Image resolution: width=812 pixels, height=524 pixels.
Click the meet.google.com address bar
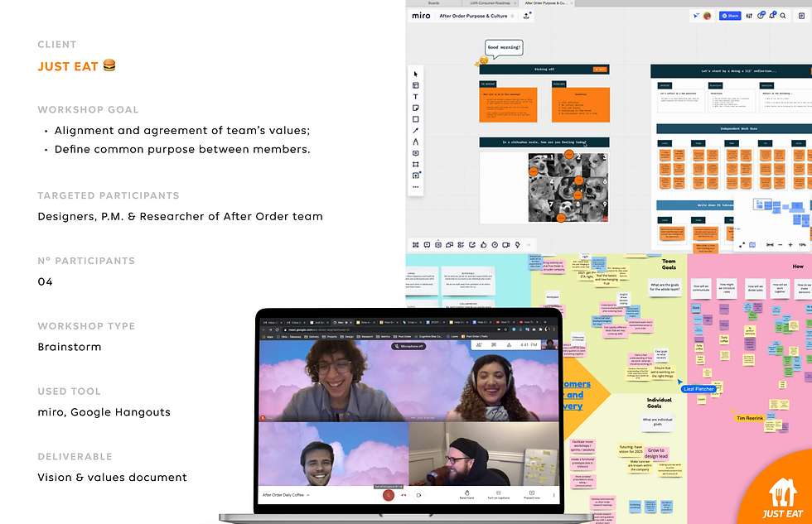pos(394,329)
